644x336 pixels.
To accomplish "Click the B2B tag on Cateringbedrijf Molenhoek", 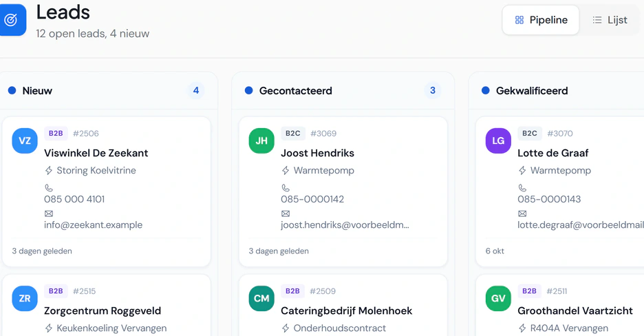I will (292, 291).
